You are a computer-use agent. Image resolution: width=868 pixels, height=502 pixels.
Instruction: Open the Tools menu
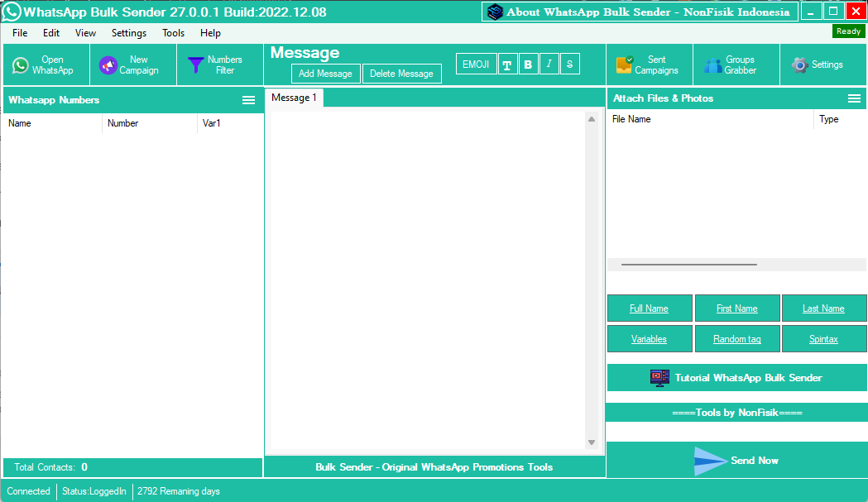(x=174, y=33)
